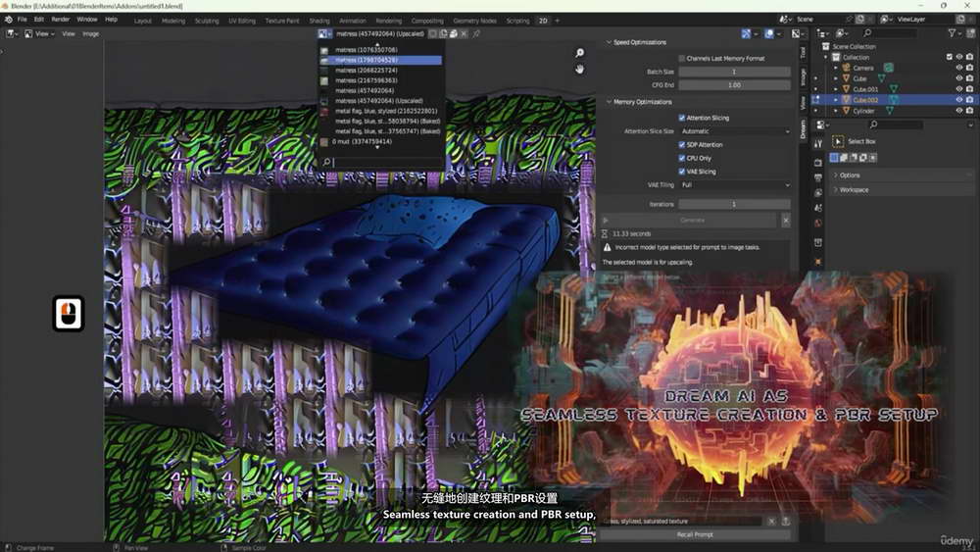Screen dimensions: 980x552
Task: Open the Image menu in editor header
Action: pyautogui.click(x=90, y=33)
